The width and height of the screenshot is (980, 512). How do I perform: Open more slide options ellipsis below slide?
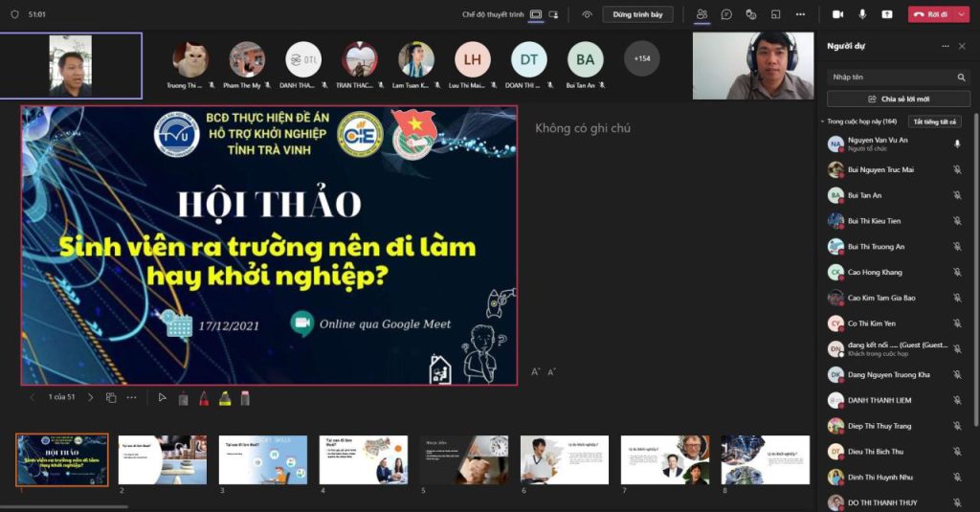click(131, 397)
